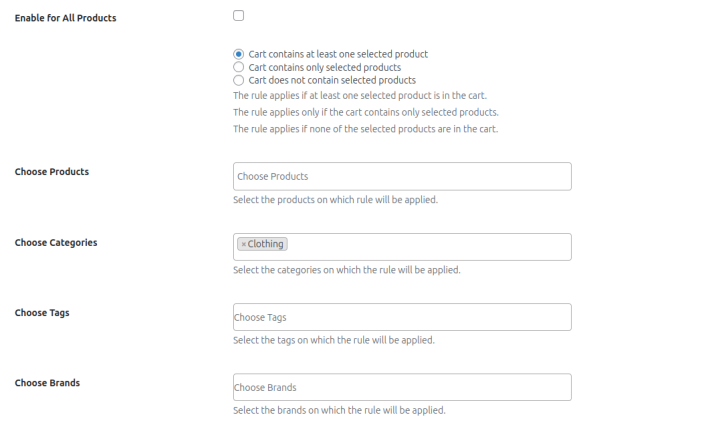Pick 'Cart does not contain selected products'
This screenshot has width=704, height=425.
(238, 80)
